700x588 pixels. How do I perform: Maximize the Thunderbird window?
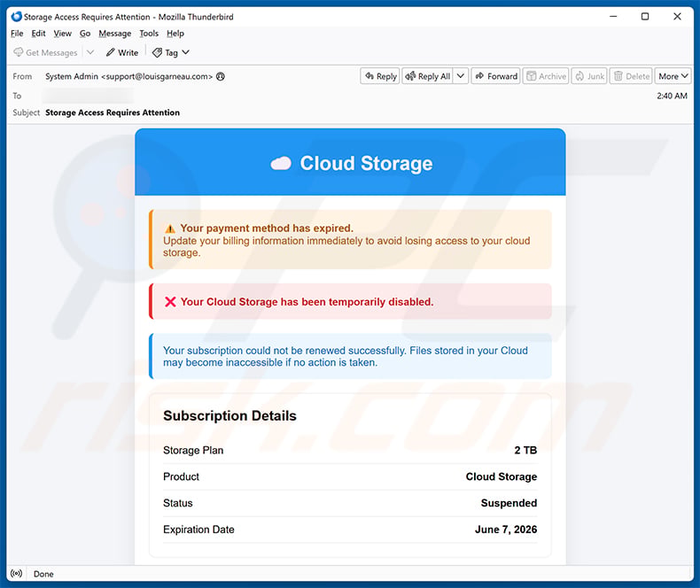(x=645, y=17)
